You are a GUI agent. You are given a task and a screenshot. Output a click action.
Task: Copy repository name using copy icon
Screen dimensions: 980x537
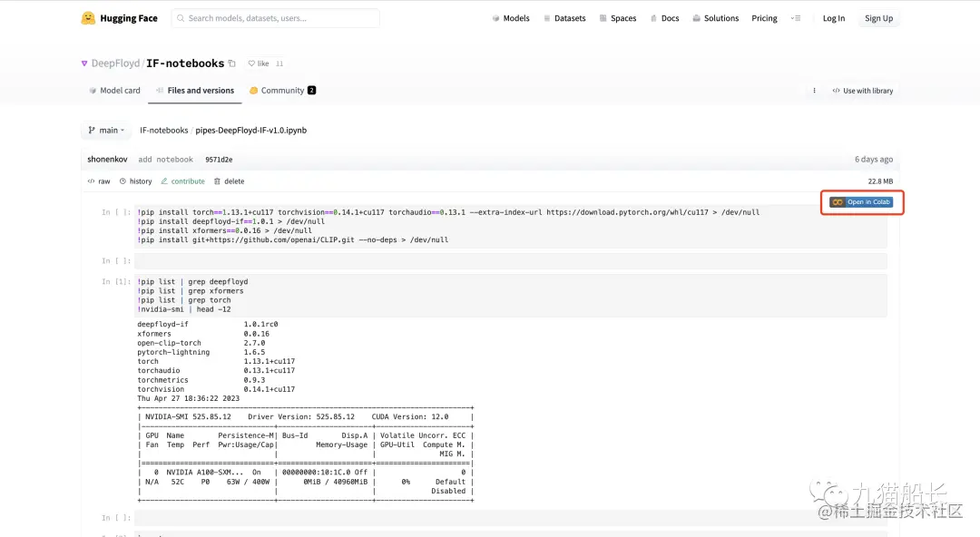coord(232,63)
